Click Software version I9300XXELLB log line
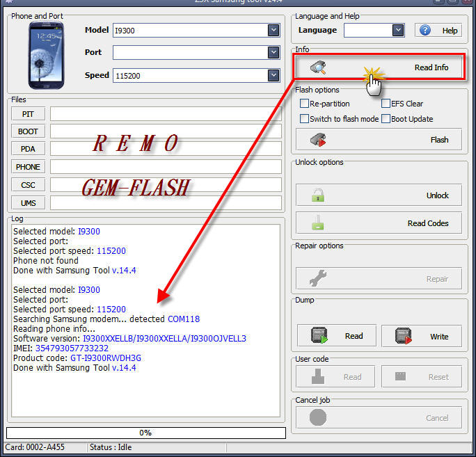Image resolution: width=476 pixels, height=457 pixels. 129,338
